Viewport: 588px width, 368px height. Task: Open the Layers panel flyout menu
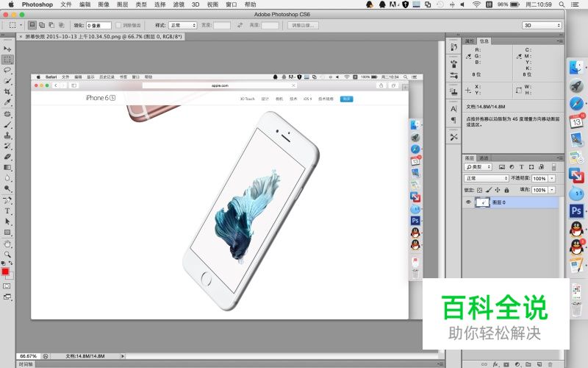click(x=559, y=158)
